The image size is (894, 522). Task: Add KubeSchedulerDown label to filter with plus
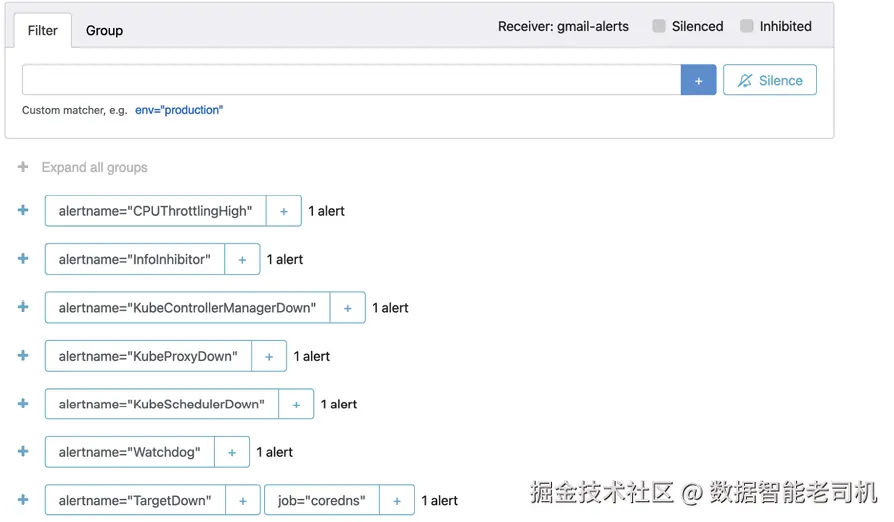coord(296,404)
